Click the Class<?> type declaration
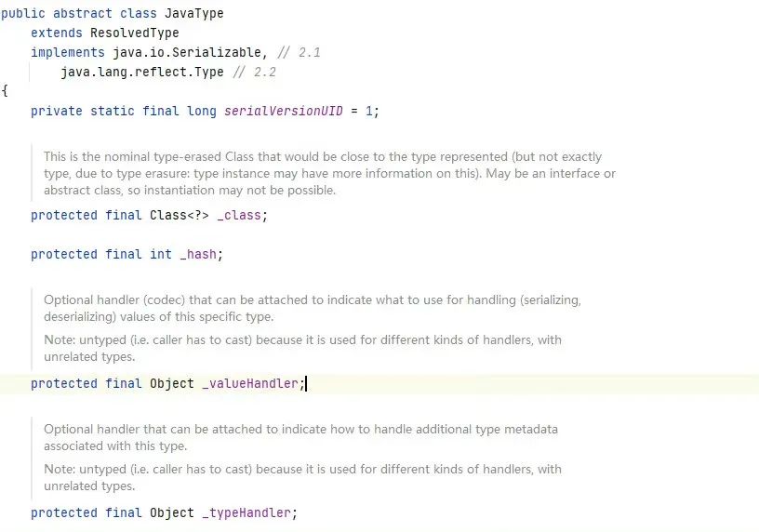This screenshot has height=532, width=759. 180,215
